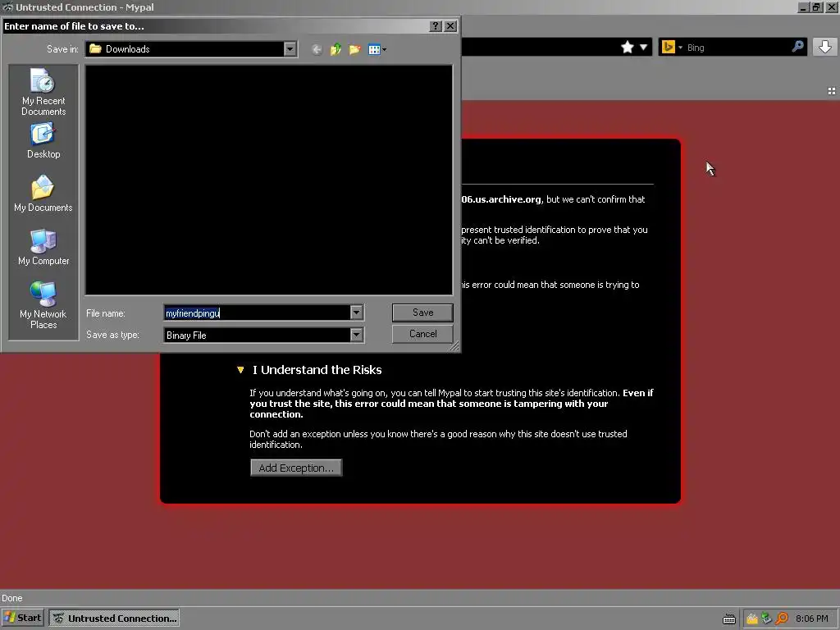Image resolution: width=840 pixels, height=630 pixels.
Task: Expand the Save as type dropdown
Action: 356,335
